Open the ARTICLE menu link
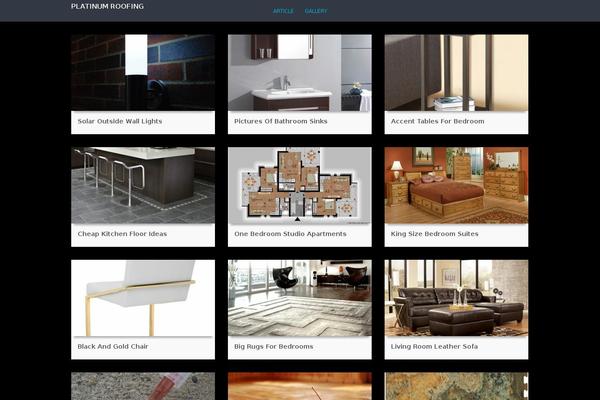 283,11
